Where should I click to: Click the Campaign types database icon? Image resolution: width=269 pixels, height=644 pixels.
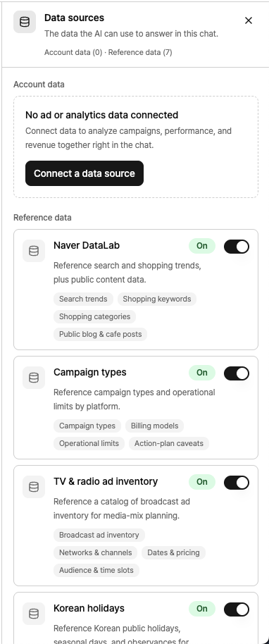[x=34, y=378]
